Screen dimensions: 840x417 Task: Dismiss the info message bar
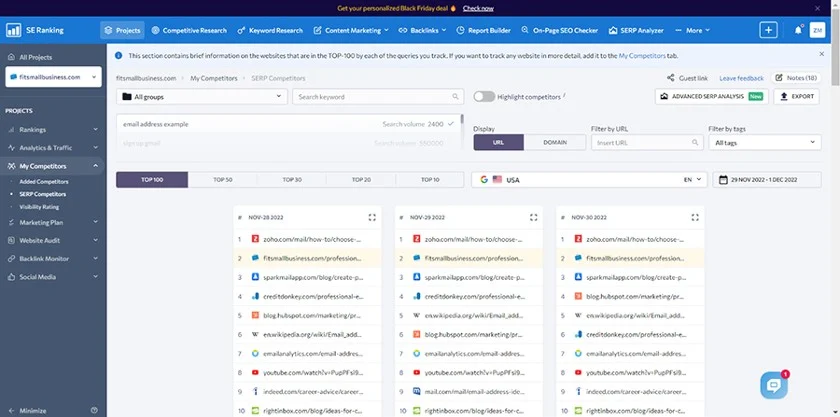[x=821, y=54]
